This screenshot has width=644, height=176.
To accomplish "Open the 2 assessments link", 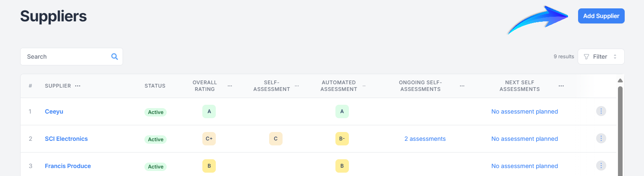I will point(425,139).
